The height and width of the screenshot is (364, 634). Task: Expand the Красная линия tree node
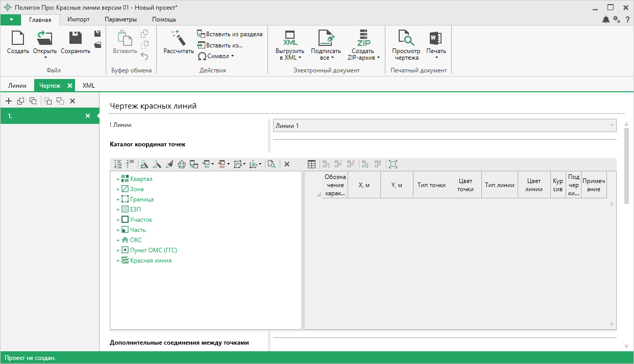tap(118, 261)
